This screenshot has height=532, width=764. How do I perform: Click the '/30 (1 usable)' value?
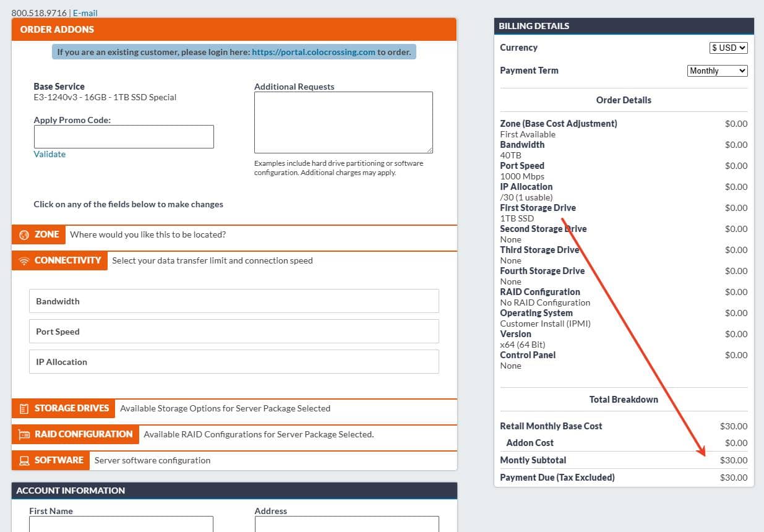click(x=526, y=197)
